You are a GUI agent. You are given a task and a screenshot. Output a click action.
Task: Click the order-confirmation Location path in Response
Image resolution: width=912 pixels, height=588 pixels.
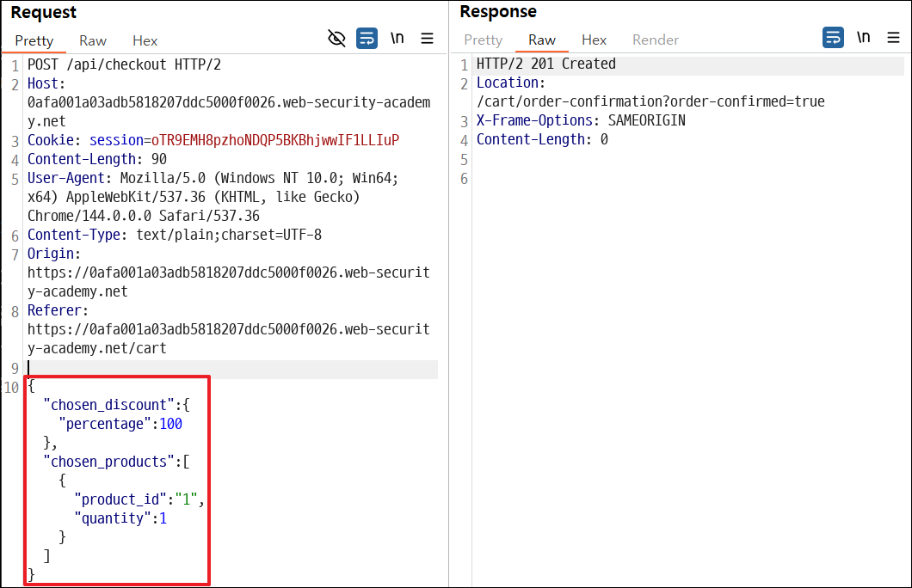pyautogui.click(x=650, y=101)
